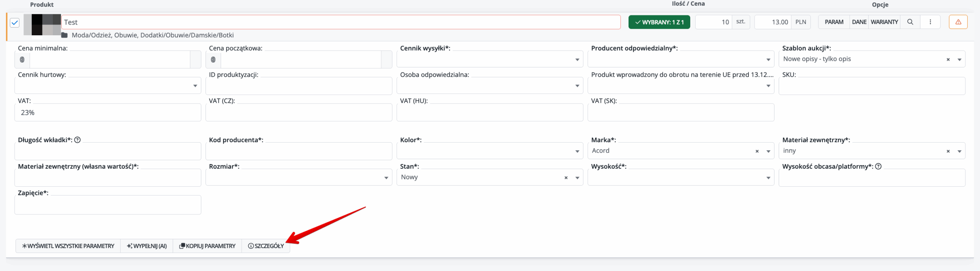Viewport: 980px width, 271px height.
Task: Clear the Stan value Nowy
Action: (x=566, y=178)
